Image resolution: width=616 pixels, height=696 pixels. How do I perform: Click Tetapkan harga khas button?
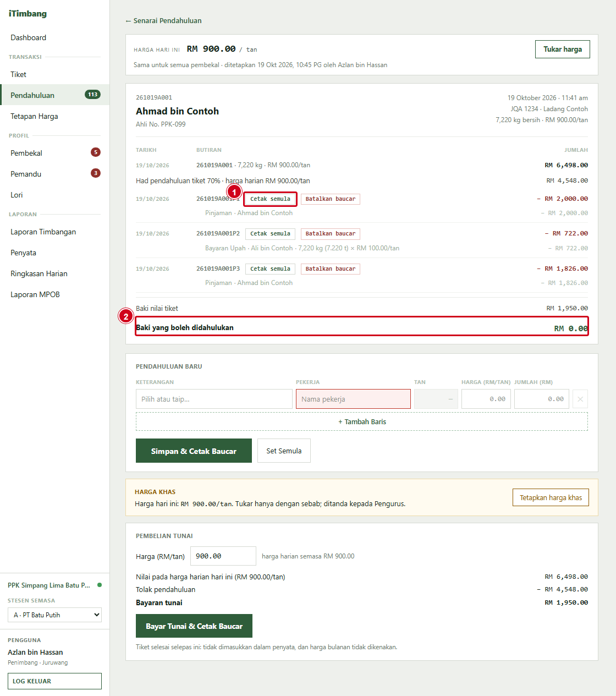click(551, 497)
